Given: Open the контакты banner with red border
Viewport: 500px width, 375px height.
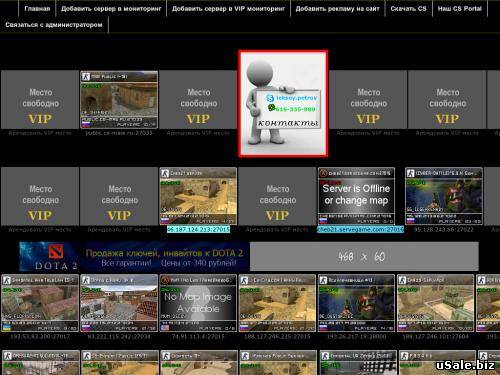Looking at the screenshot, I should (283, 104).
